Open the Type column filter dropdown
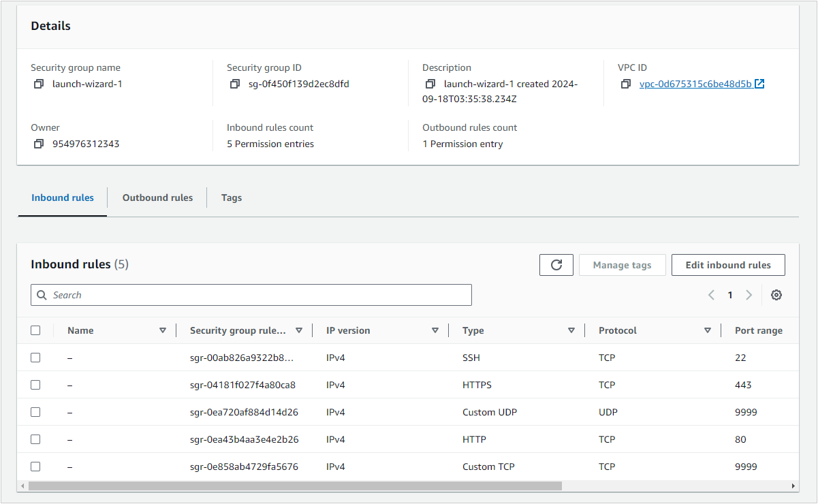 [571, 330]
